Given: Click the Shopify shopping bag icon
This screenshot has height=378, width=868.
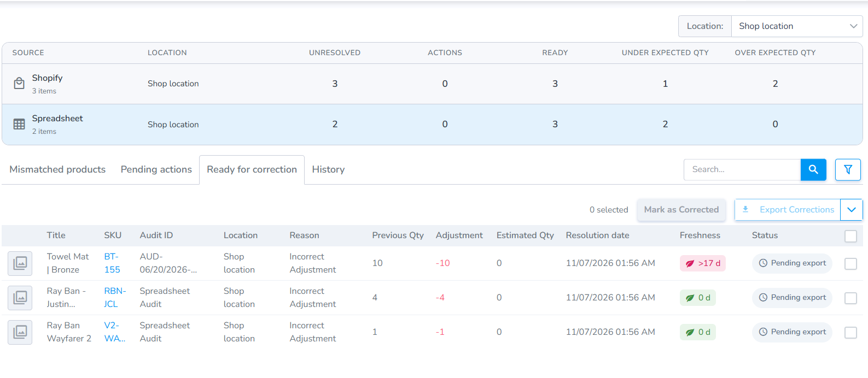Looking at the screenshot, I should 19,84.
